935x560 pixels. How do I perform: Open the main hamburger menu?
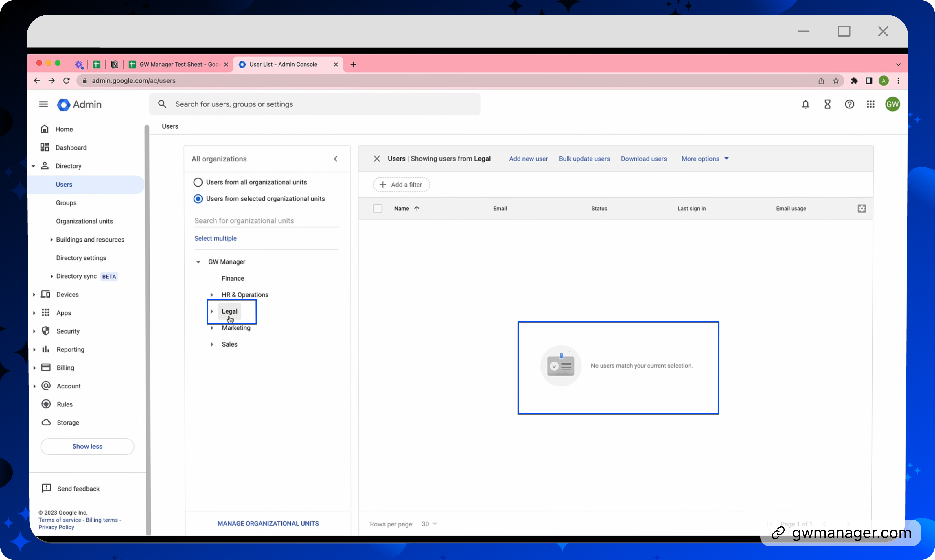(x=43, y=104)
